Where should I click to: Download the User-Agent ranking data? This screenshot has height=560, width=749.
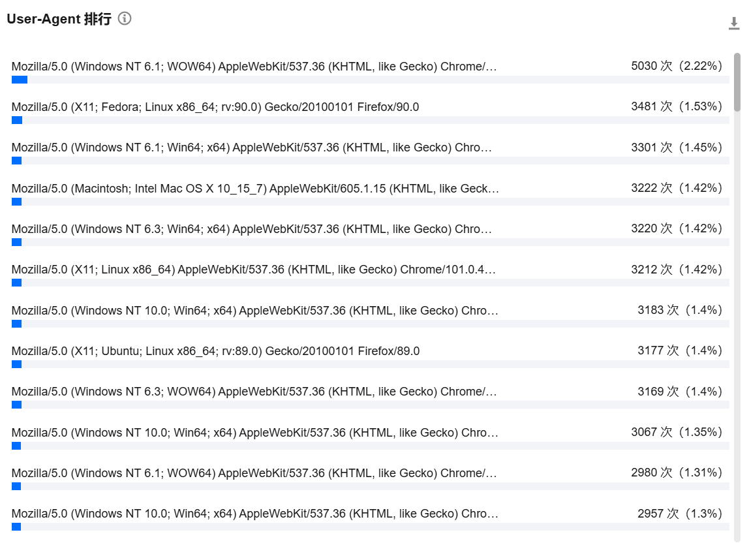(x=734, y=23)
